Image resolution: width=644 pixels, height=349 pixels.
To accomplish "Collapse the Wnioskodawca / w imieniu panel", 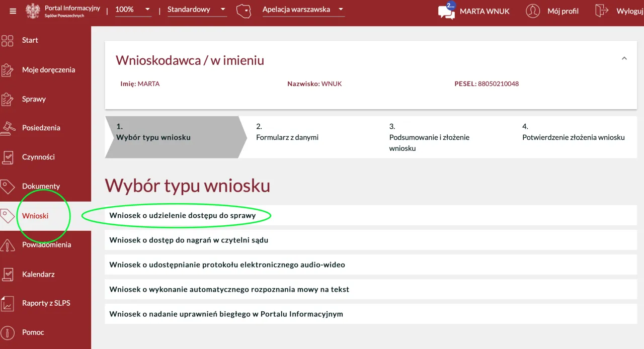I will coord(624,58).
